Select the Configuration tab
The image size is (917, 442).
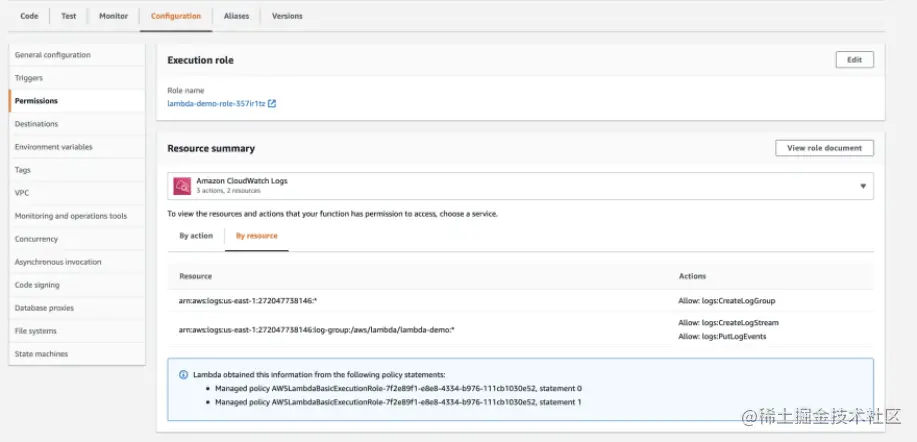pos(176,16)
